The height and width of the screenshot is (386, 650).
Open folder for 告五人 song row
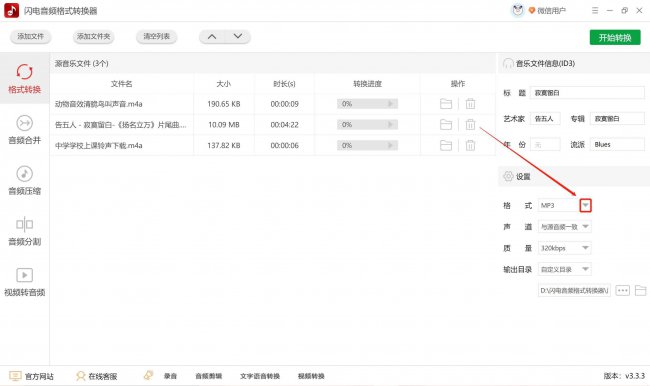coord(446,124)
